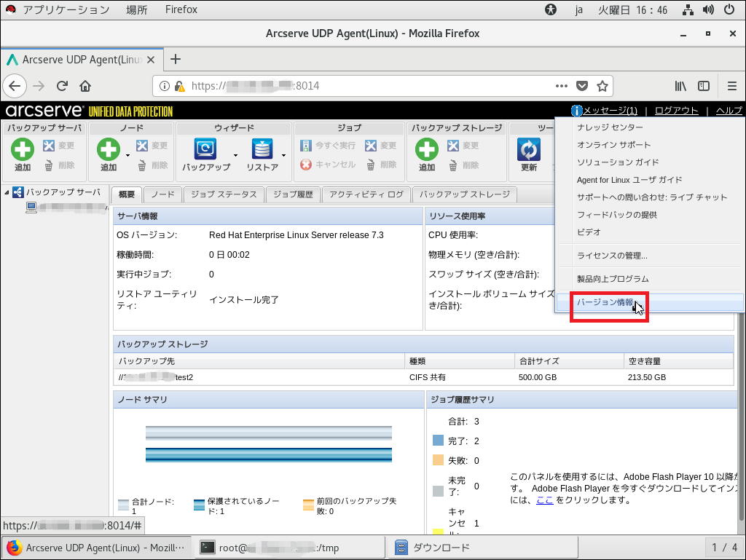
Task: Switch to the ジョブ ステータス tab
Action: coord(224,194)
